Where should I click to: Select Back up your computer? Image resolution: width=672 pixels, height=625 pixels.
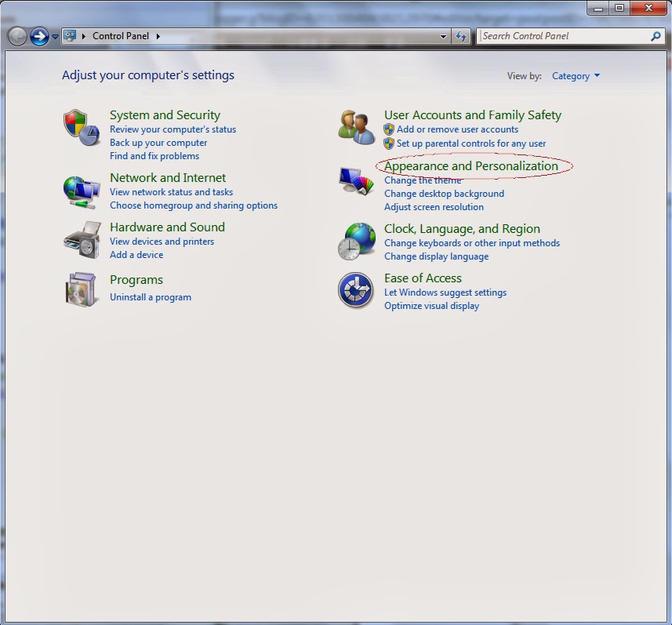tap(158, 143)
